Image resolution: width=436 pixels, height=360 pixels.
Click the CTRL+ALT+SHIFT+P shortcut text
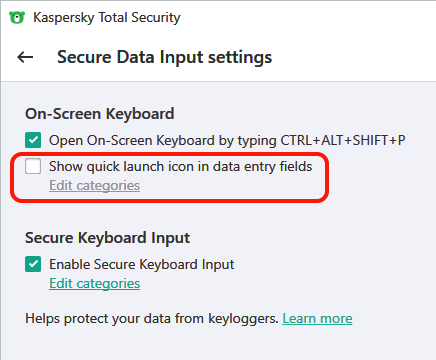point(343,140)
